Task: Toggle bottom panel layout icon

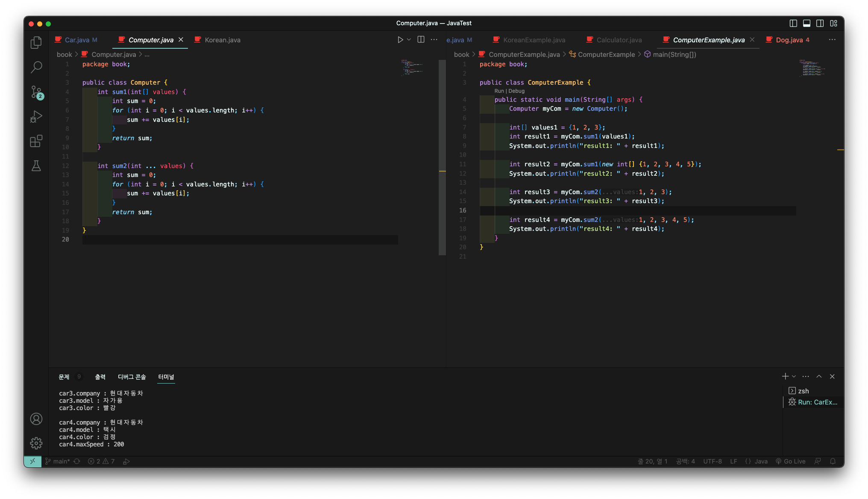Action: tap(806, 24)
